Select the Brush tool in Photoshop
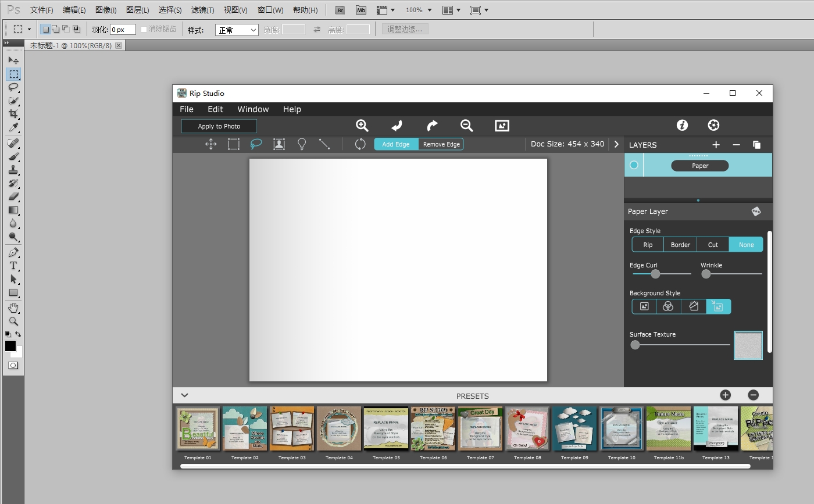This screenshot has width=814, height=504. pyautogui.click(x=13, y=156)
